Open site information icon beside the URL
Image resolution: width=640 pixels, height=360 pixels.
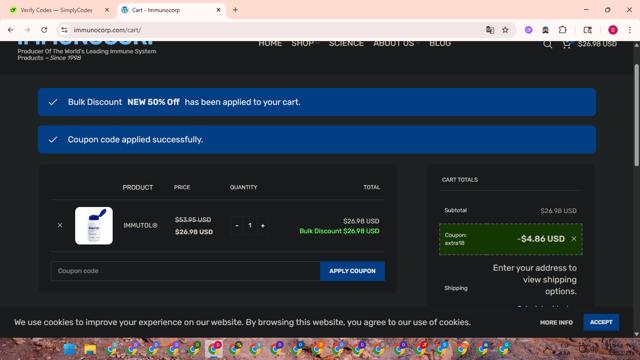point(64,30)
